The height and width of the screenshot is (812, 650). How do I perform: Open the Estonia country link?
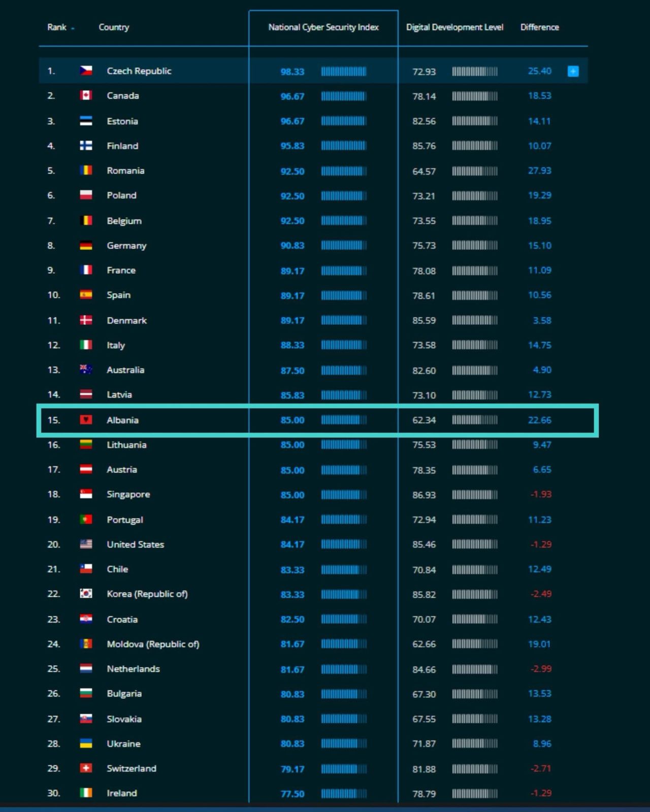[x=122, y=121]
